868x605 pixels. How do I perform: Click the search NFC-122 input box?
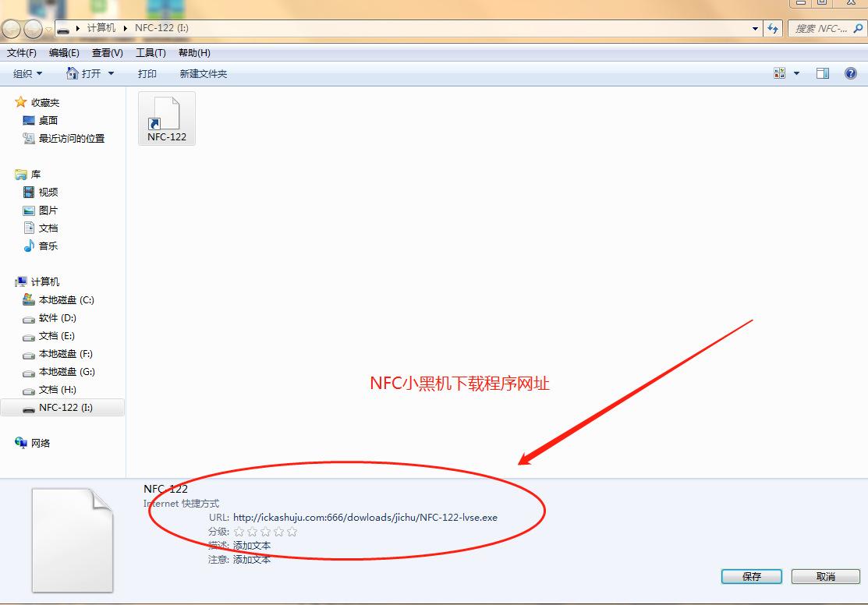point(827,29)
